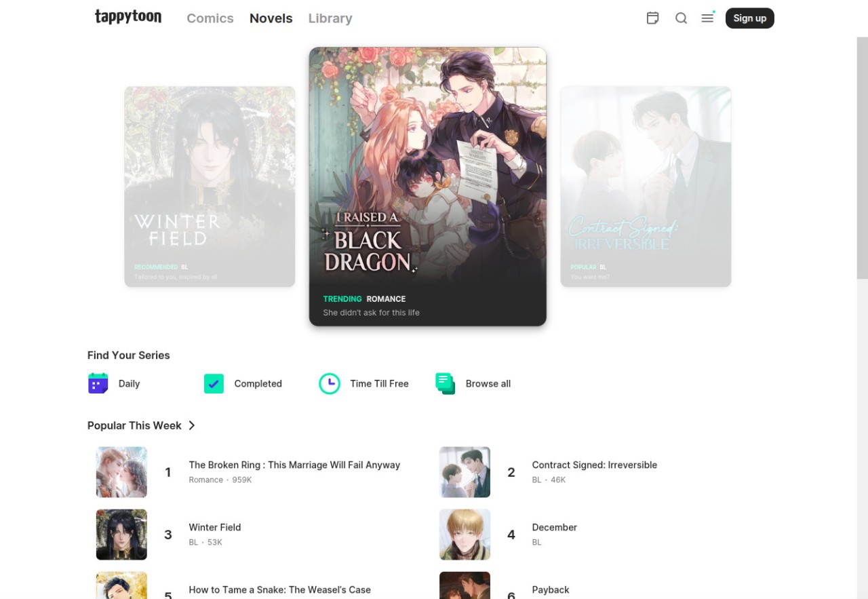Select the Novels tab

point(271,18)
